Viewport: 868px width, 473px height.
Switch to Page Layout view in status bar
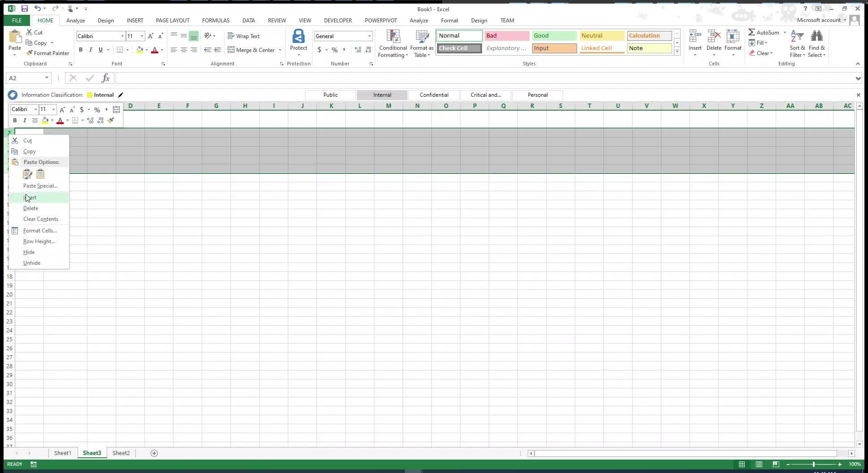(x=759, y=464)
